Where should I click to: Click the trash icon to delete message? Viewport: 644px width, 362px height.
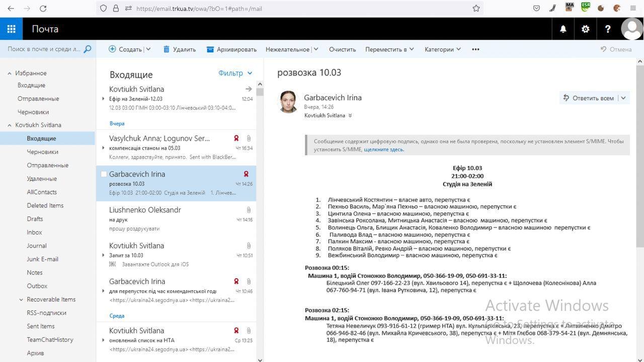166,49
